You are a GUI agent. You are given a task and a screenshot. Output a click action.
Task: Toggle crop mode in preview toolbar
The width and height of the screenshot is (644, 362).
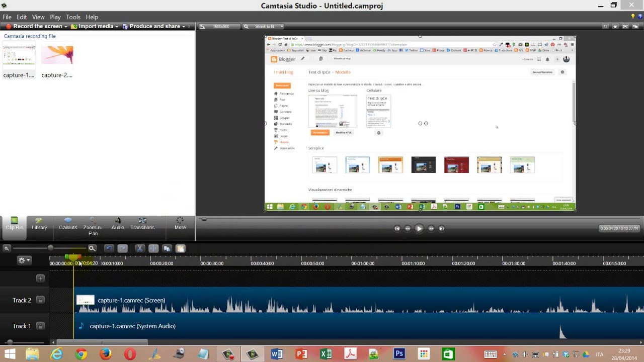tap(605, 27)
